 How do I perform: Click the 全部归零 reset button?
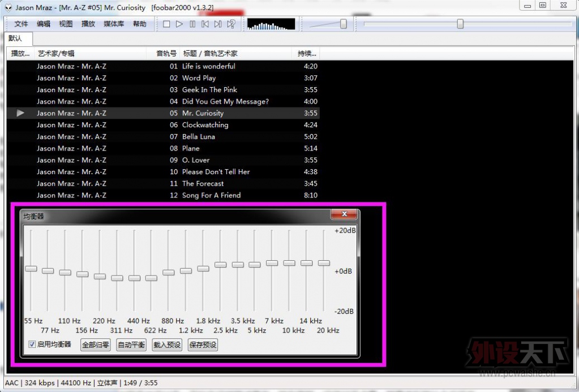pyautogui.click(x=96, y=344)
